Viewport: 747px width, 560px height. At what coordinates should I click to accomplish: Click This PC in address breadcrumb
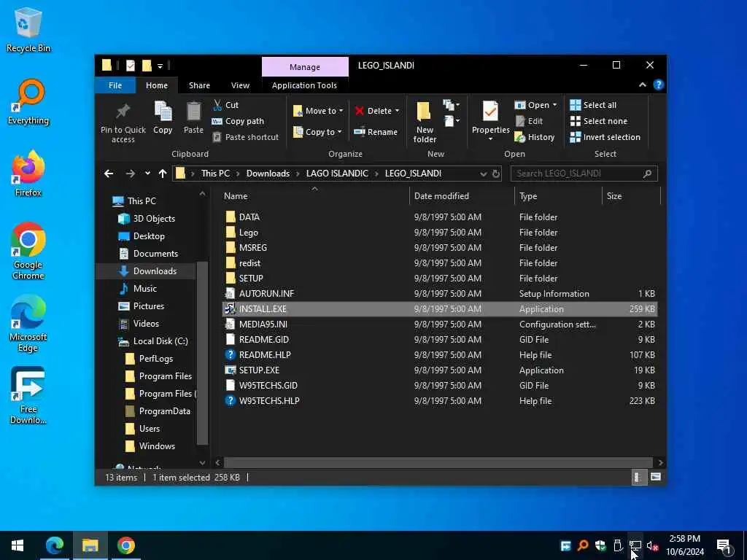[215, 174]
